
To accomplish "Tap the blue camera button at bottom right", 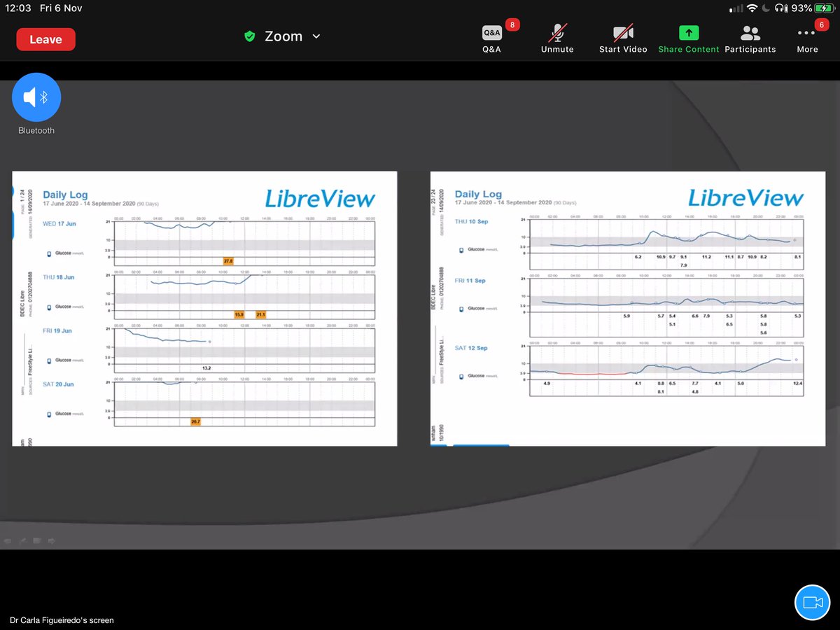I will click(x=812, y=602).
